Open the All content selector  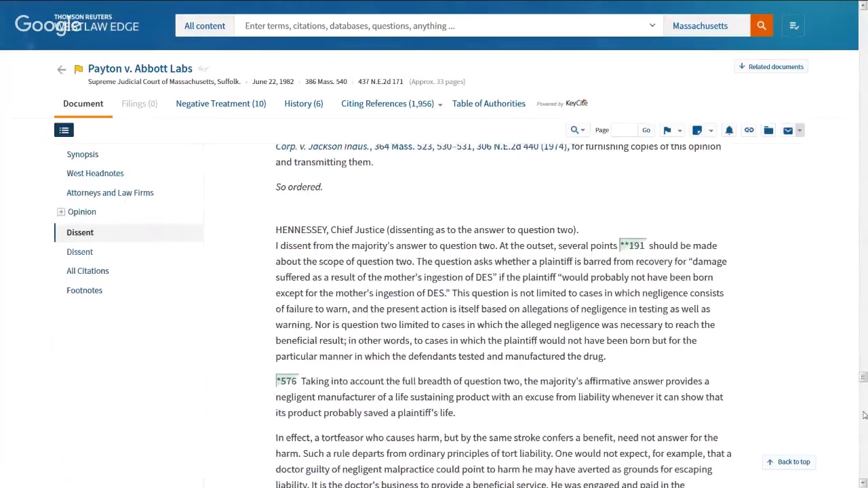tap(205, 26)
